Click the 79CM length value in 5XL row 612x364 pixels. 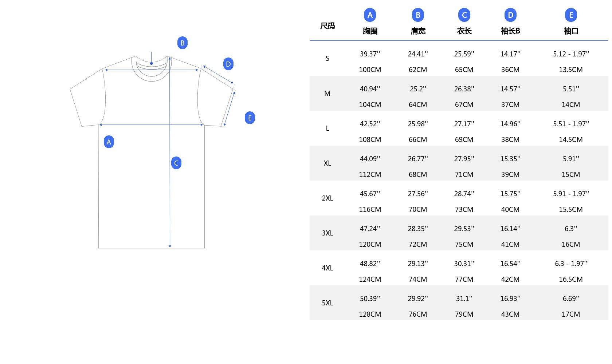pyautogui.click(x=464, y=314)
